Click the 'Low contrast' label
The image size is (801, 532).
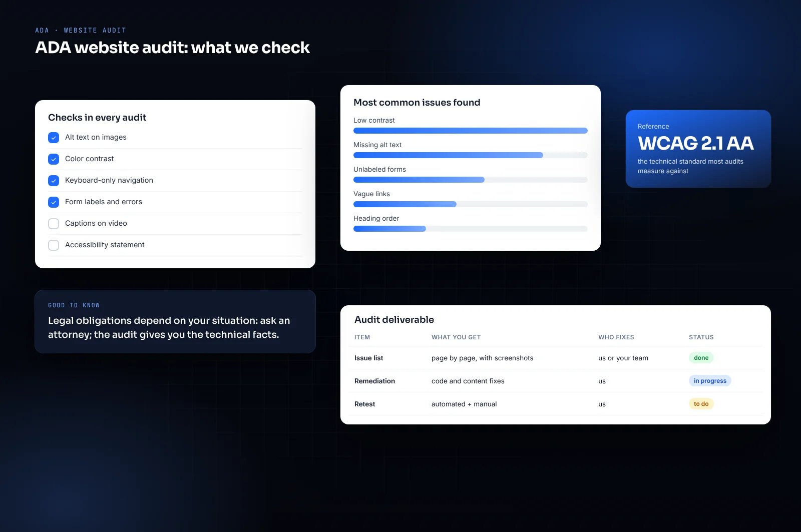click(374, 120)
